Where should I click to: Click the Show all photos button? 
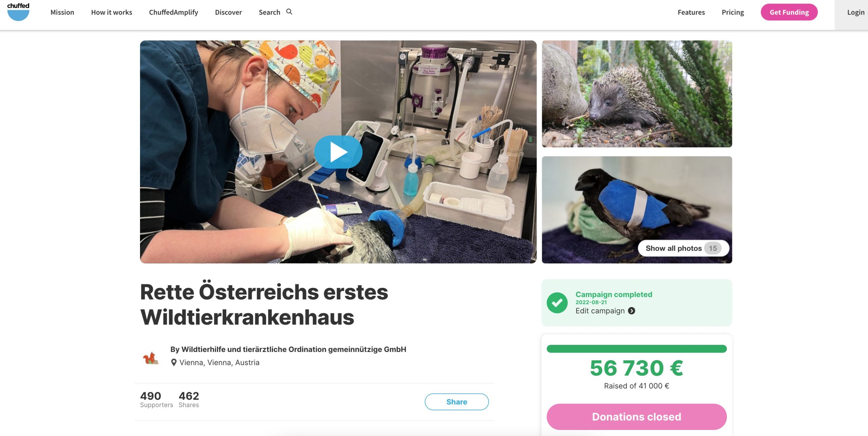(683, 248)
